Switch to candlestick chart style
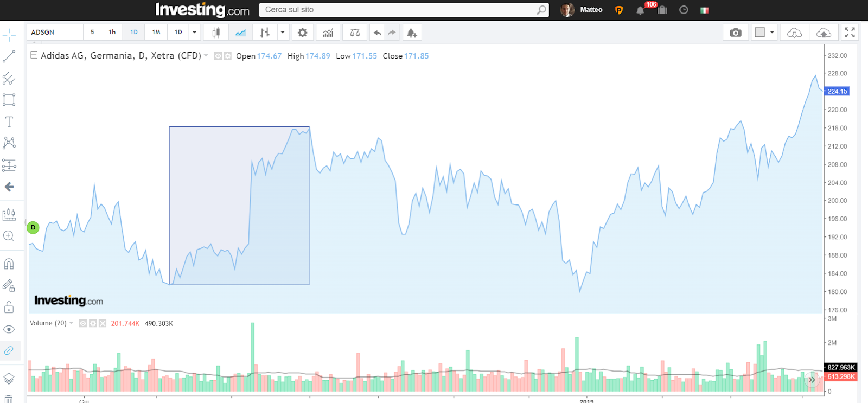The image size is (868, 403). pos(216,33)
